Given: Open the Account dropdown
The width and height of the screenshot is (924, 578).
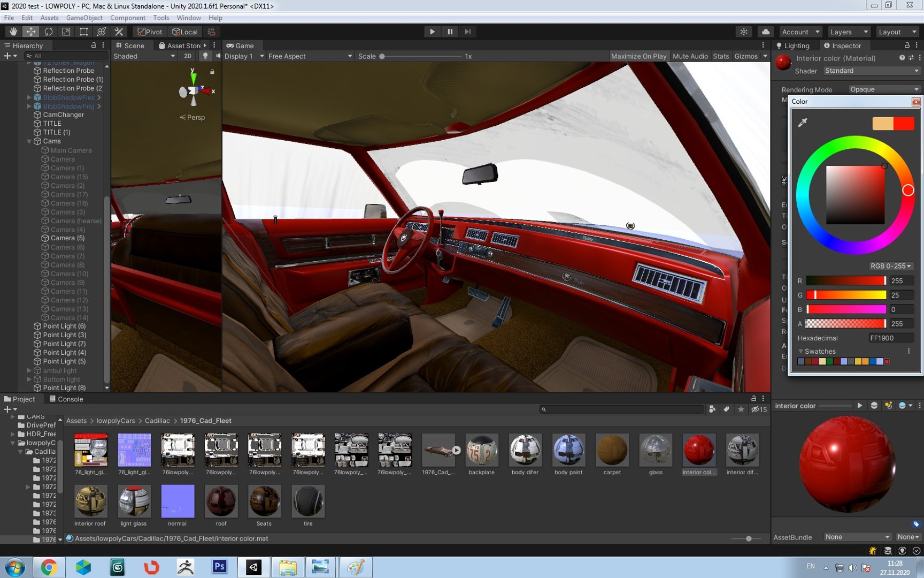Looking at the screenshot, I should pyautogui.click(x=800, y=32).
